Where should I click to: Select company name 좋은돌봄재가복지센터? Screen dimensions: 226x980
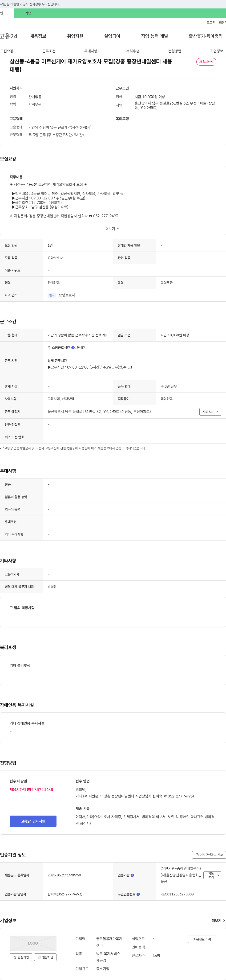tap(109, 942)
